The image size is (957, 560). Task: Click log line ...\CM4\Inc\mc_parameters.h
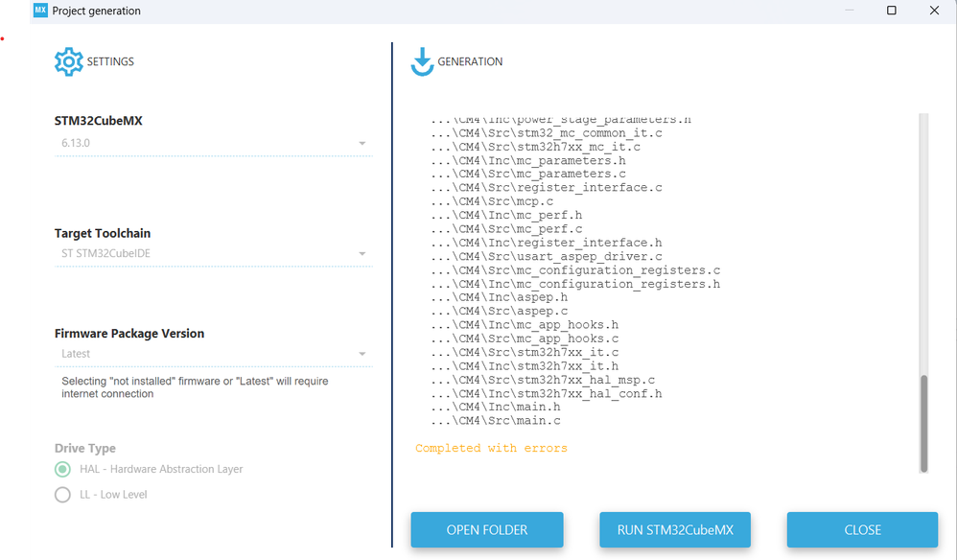click(x=528, y=161)
